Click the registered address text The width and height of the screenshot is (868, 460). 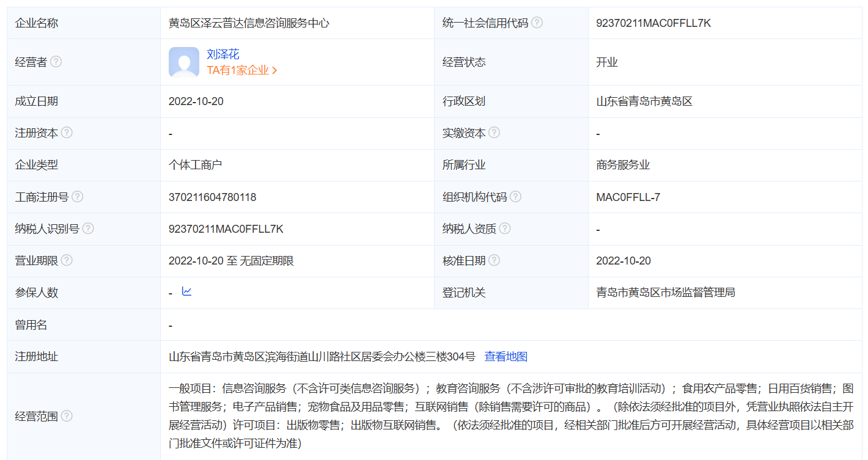click(322, 356)
